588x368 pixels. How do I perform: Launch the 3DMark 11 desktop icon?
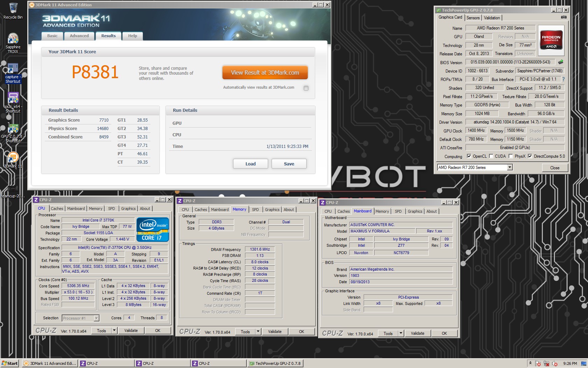click(13, 160)
